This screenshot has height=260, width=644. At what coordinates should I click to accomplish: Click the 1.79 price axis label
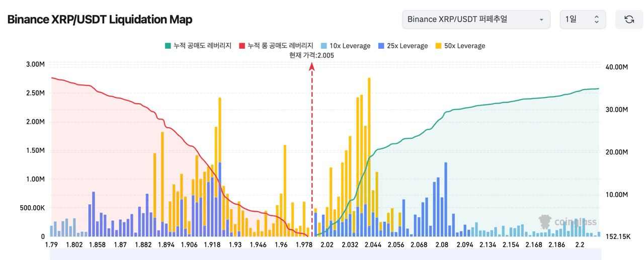[51, 245]
